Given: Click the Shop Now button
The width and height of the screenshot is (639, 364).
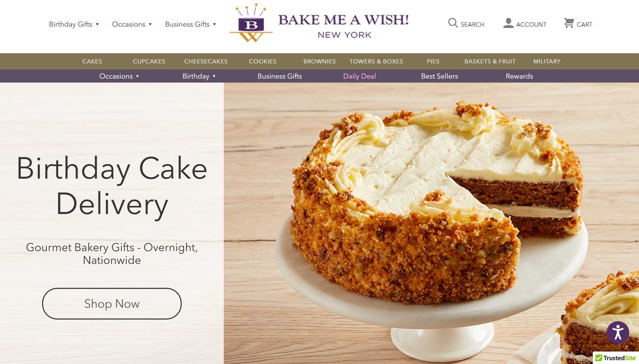Looking at the screenshot, I should coord(112,304).
